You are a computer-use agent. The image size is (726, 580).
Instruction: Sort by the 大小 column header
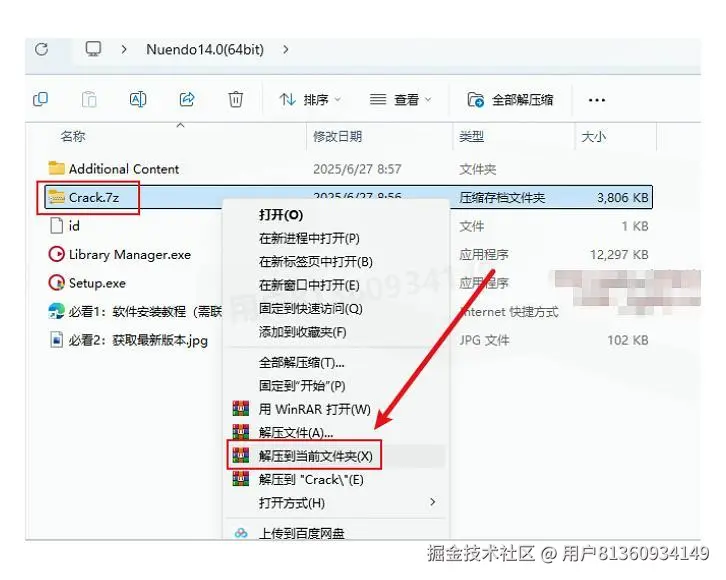pos(593,137)
